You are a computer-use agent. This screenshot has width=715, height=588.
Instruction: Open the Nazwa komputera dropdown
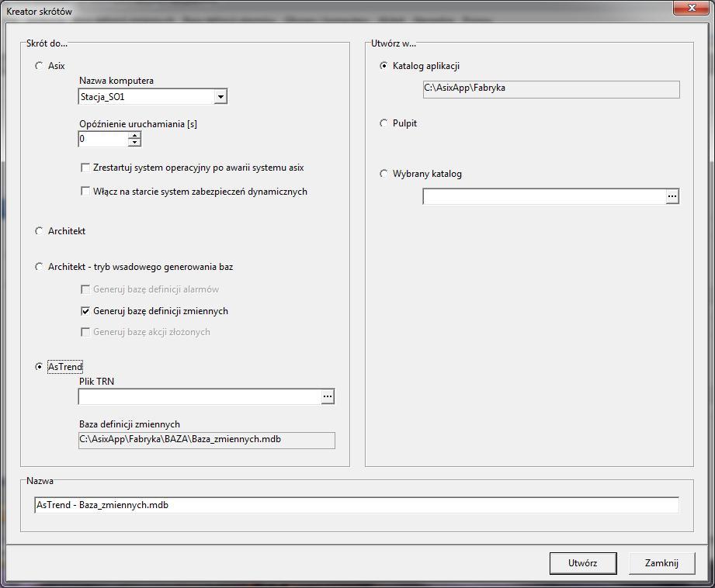click(x=220, y=97)
